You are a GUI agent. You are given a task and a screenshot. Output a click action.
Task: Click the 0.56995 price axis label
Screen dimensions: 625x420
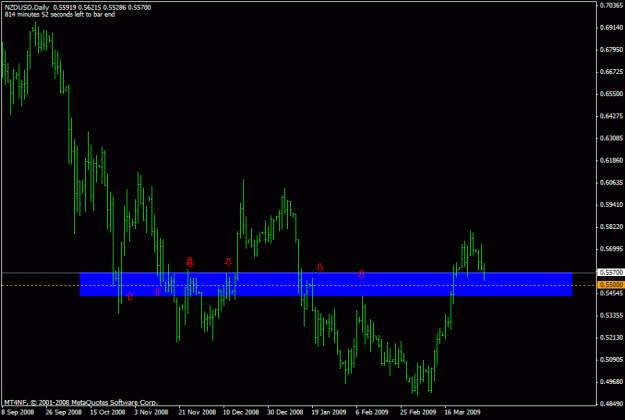click(611, 249)
